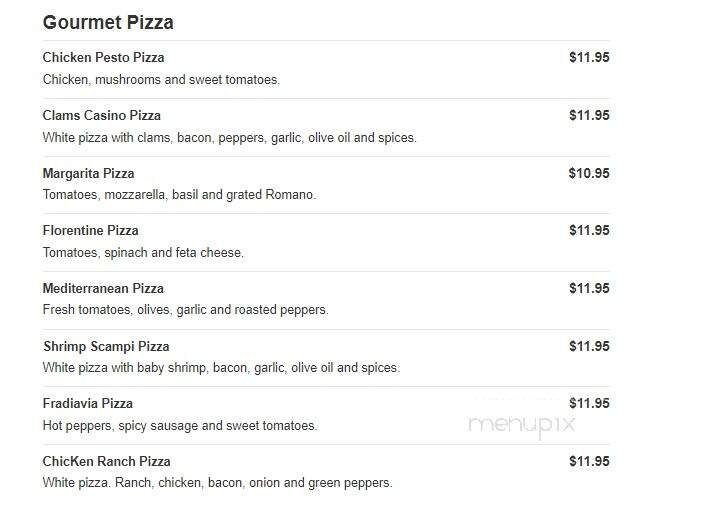Click the price next to ChicKen Ranch Pizza
Viewport: 701px width, 507px height.
[x=589, y=461]
